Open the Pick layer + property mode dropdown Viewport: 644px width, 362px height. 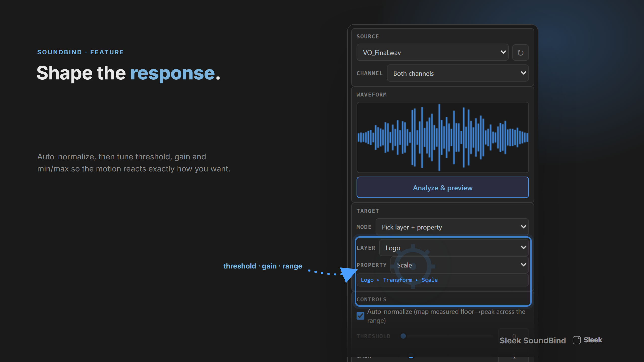coord(452,227)
